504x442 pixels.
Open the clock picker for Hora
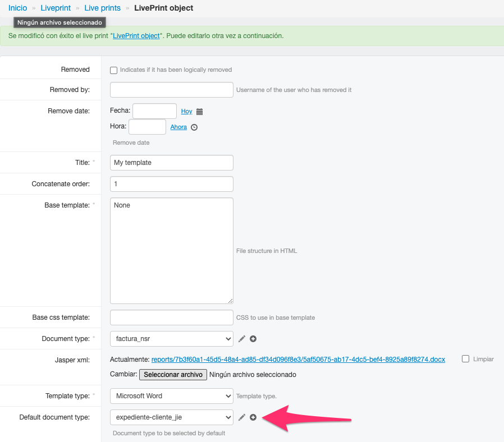(194, 127)
